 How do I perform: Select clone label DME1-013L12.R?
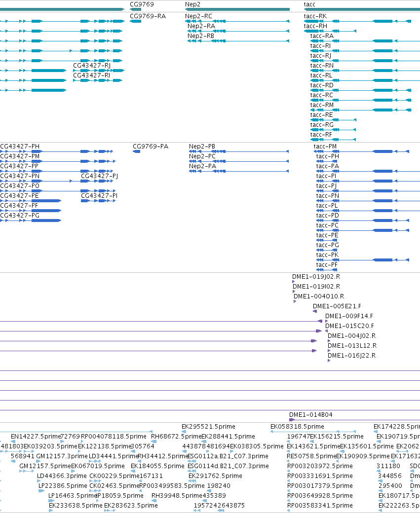click(352, 345)
